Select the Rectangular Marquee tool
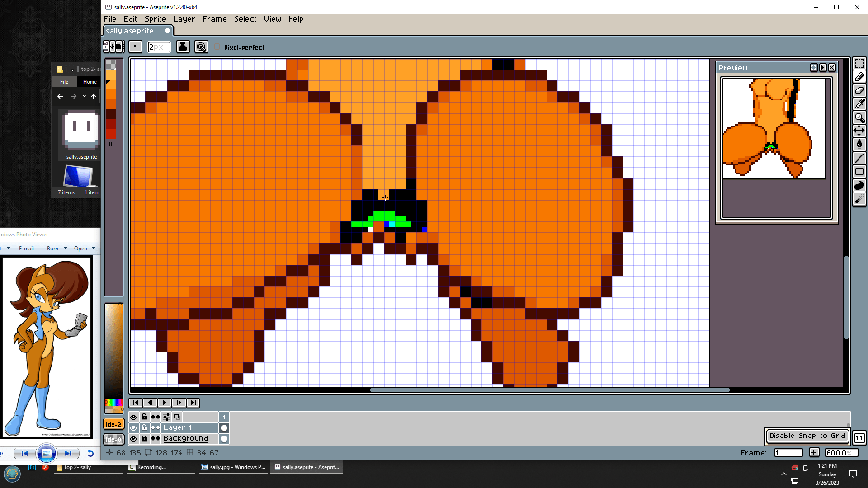This screenshot has width=868, height=488. [859, 63]
